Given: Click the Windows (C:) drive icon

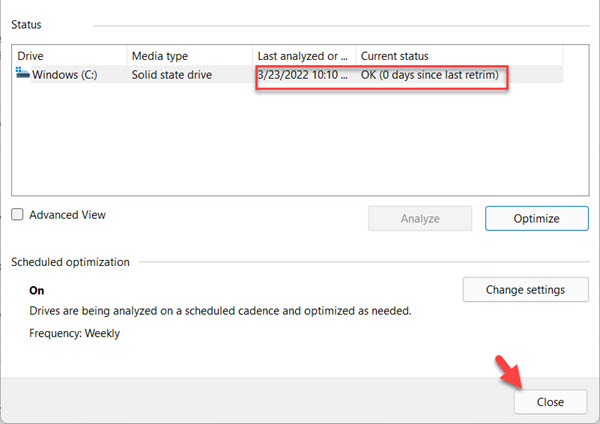Looking at the screenshot, I should 23,73.
